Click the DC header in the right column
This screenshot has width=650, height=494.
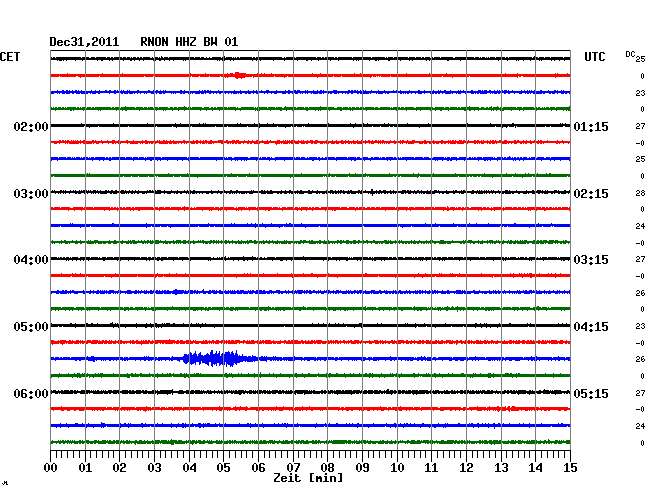630,54
